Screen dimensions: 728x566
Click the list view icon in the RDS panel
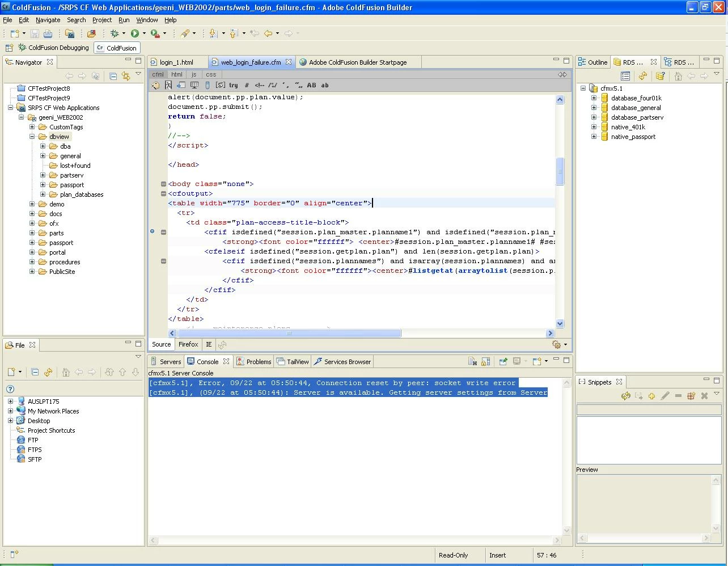(625, 76)
